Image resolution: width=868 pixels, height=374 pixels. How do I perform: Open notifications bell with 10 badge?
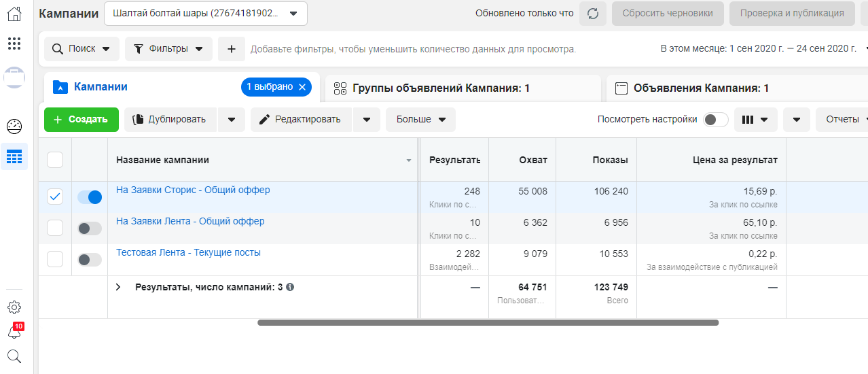[14, 332]
